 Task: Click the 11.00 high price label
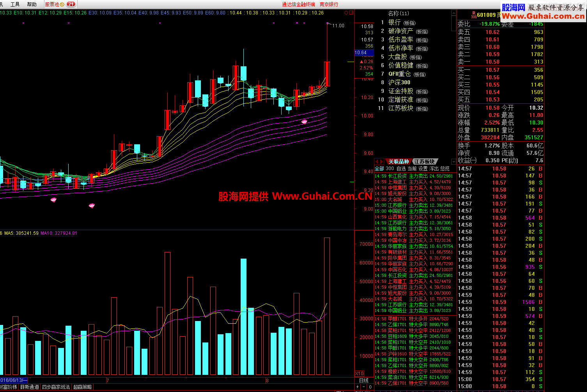point(338,25)
